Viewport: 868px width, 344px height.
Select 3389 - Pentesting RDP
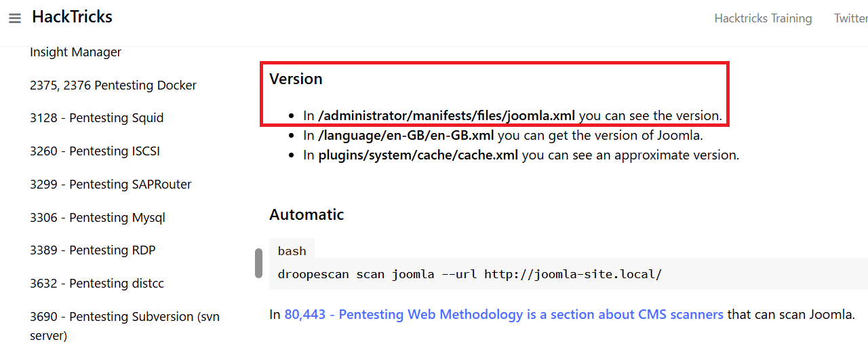(x=92, y=250)
